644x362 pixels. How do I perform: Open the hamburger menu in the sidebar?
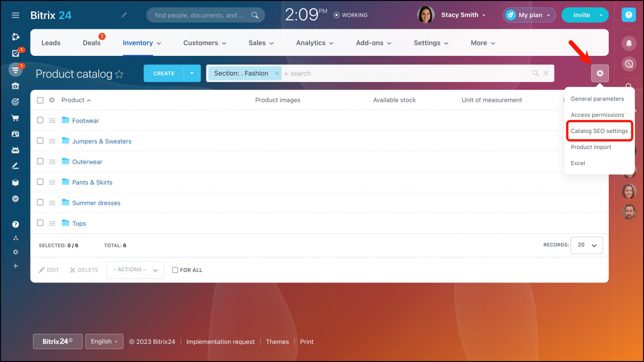16,15
